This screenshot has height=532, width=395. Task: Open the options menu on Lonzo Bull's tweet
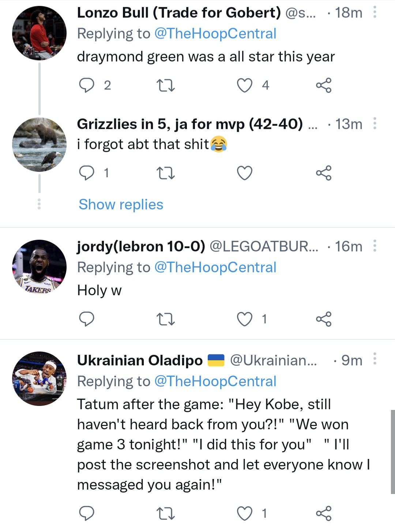[375, 12]
